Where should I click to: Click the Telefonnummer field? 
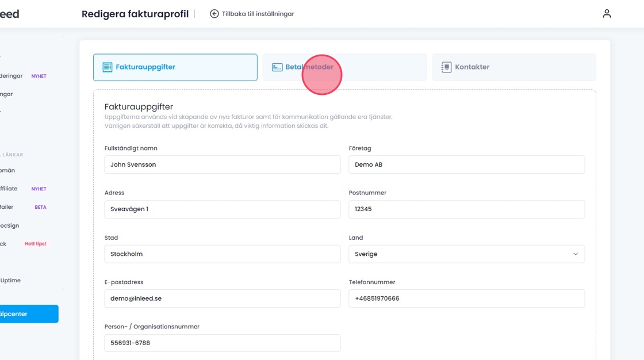466,298
